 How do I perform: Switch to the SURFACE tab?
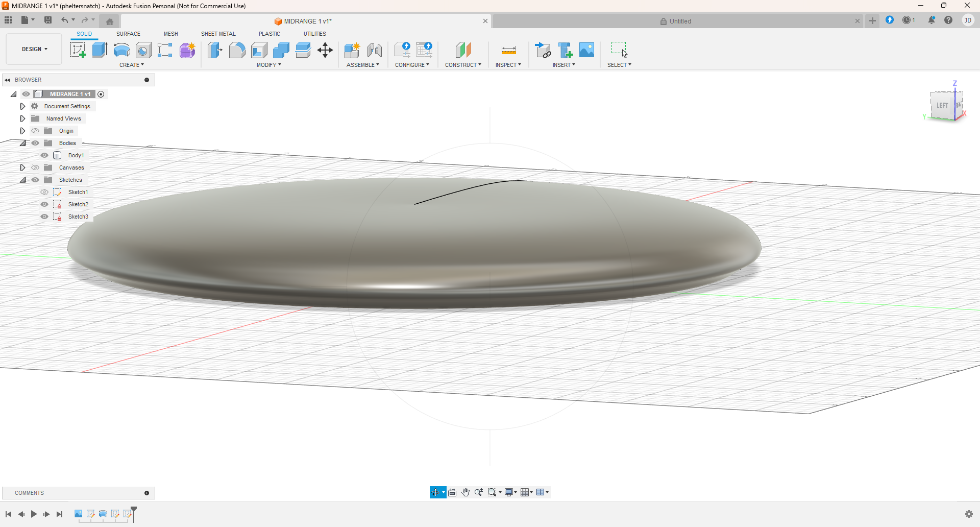click(x=128, y=34)
